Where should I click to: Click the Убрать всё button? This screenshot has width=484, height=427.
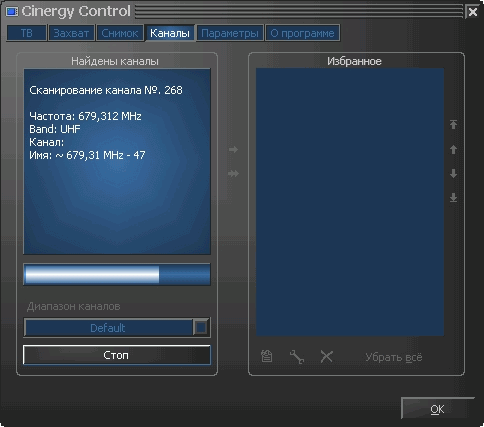394,357
